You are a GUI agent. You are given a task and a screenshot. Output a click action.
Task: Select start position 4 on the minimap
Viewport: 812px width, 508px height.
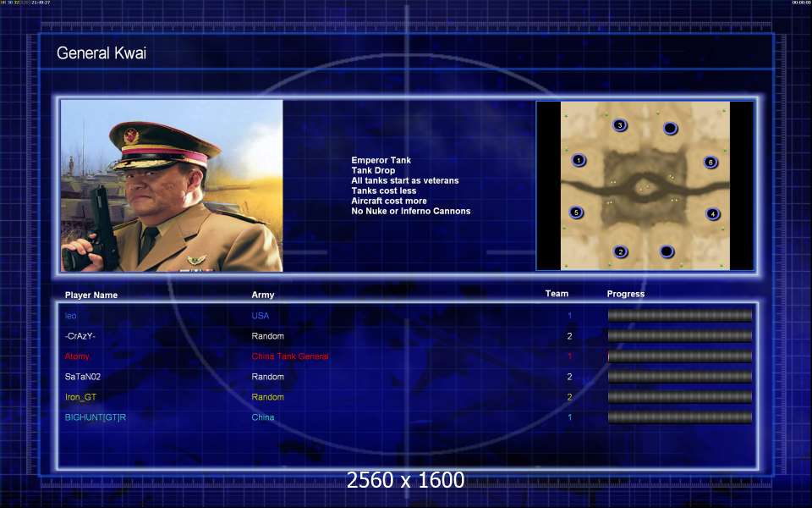pos(712,213)
